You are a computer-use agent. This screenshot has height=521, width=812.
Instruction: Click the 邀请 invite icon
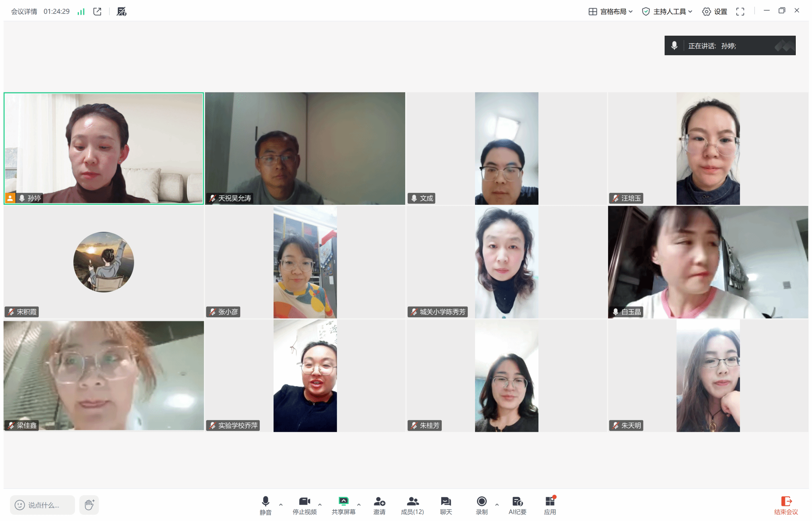379,505
